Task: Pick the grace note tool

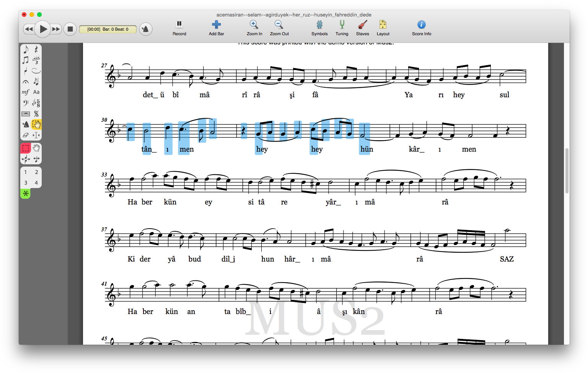Action: tap(36, 82)
